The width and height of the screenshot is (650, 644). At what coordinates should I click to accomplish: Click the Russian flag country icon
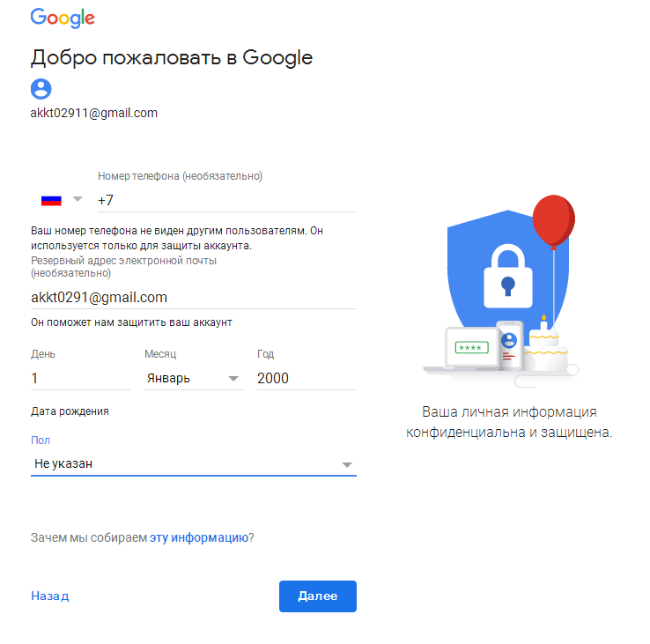pos(51,201)
